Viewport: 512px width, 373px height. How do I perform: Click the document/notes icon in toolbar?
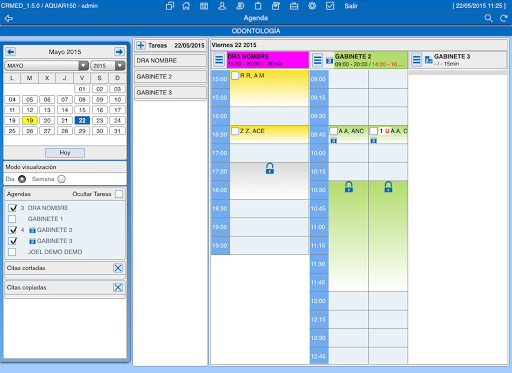(276, 6)
